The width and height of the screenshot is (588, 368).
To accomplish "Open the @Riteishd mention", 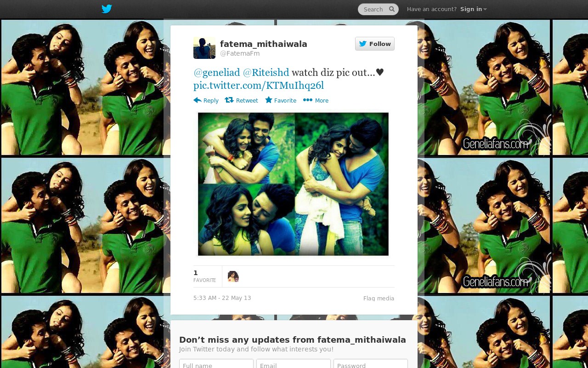I will [x=266, y=72].
